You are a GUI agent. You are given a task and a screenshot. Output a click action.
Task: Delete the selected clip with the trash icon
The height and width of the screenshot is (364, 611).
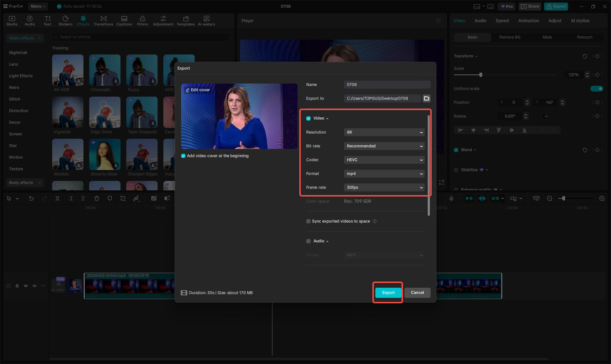tap(96, 198)
